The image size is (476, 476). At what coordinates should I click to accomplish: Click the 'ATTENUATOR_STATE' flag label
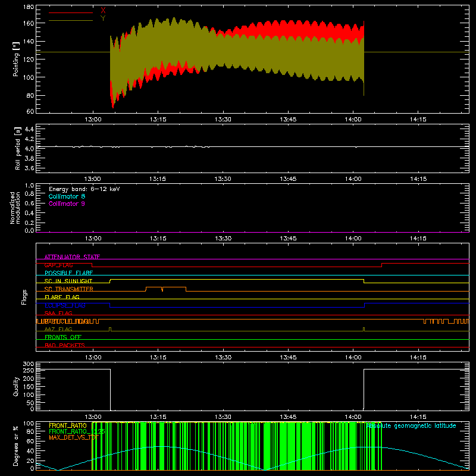pyautogui.click(x=72, y=257)
